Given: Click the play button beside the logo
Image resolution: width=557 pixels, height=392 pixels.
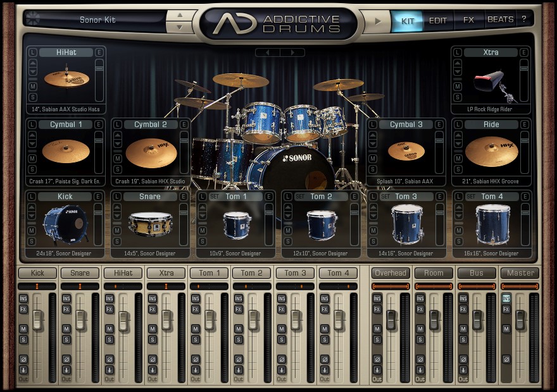Looking at the screenshot, I should 378,21.
